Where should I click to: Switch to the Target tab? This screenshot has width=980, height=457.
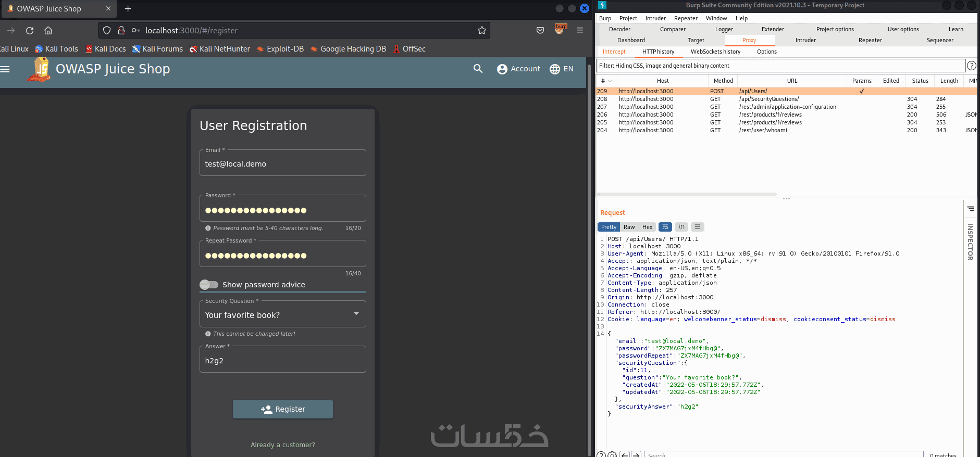pos(696,40)
